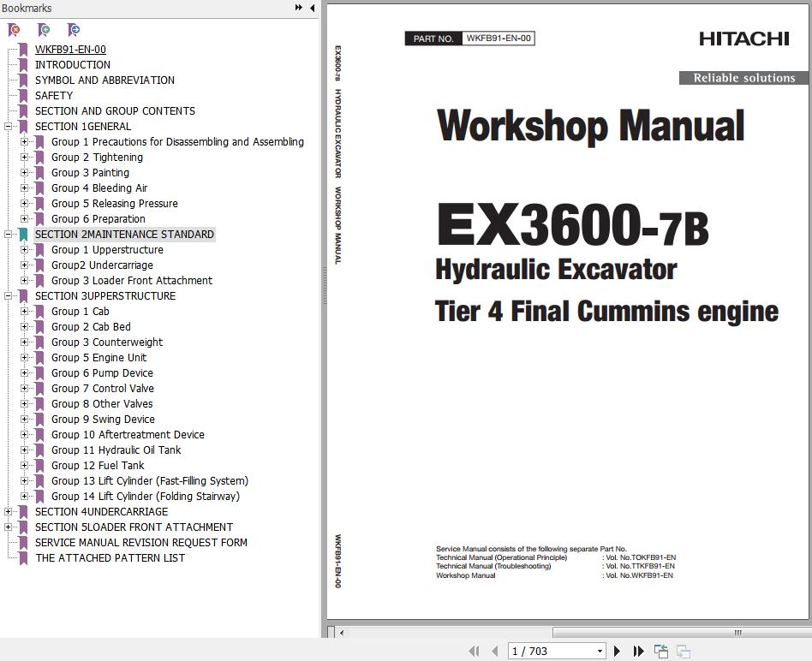812x661 pixels.
Task: Open Group 3 Loader Front Attachment bookmark
Action: pyautogui.click(x=132, y=281)
